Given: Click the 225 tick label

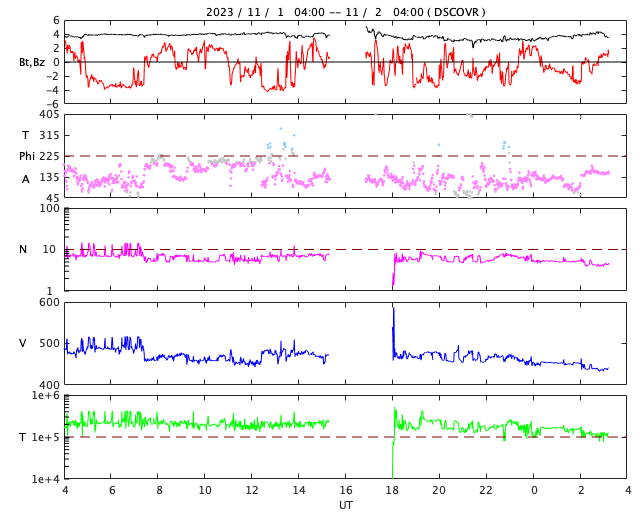Looking at the screenshot, I should pyautogui.click(x=49, y=156).
